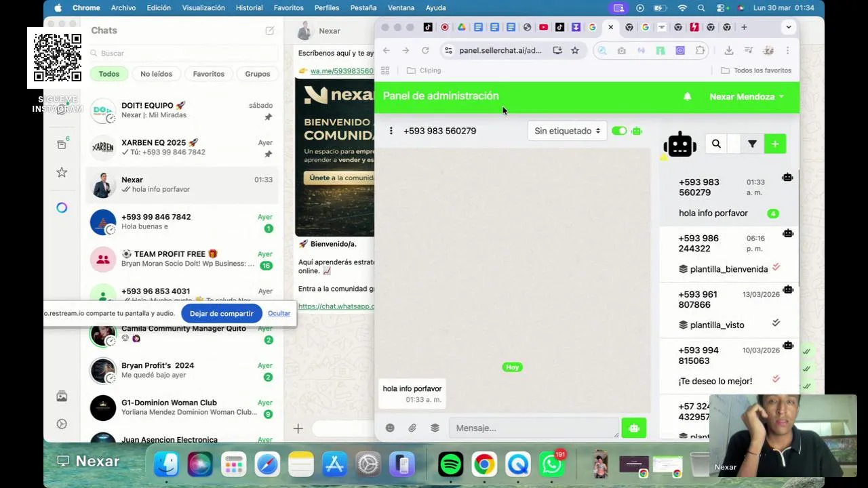
Task: Open Meta AI circle icon in WhatsApp sidebar
Action: (62, 207)
